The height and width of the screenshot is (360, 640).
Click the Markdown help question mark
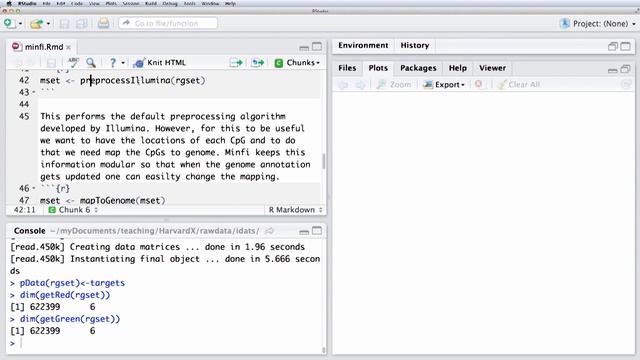coord(113,62)
